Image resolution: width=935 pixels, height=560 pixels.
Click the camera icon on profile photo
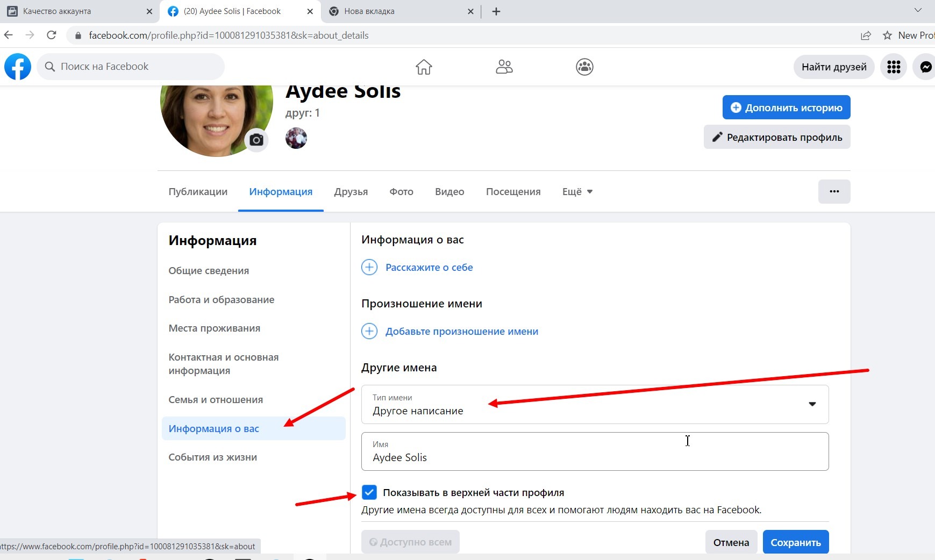256,140
